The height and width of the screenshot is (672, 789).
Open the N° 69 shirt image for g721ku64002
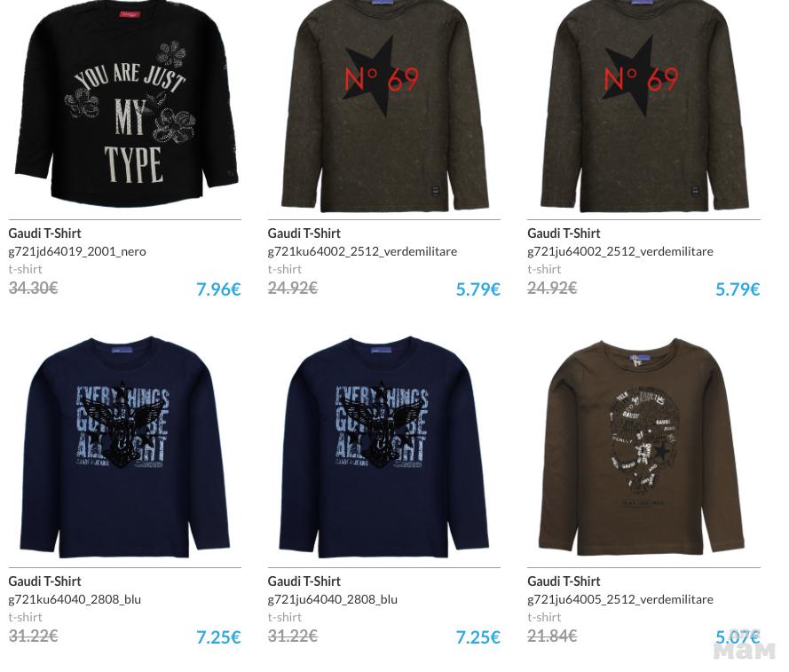pyautogui.click(x=384, y=104)
